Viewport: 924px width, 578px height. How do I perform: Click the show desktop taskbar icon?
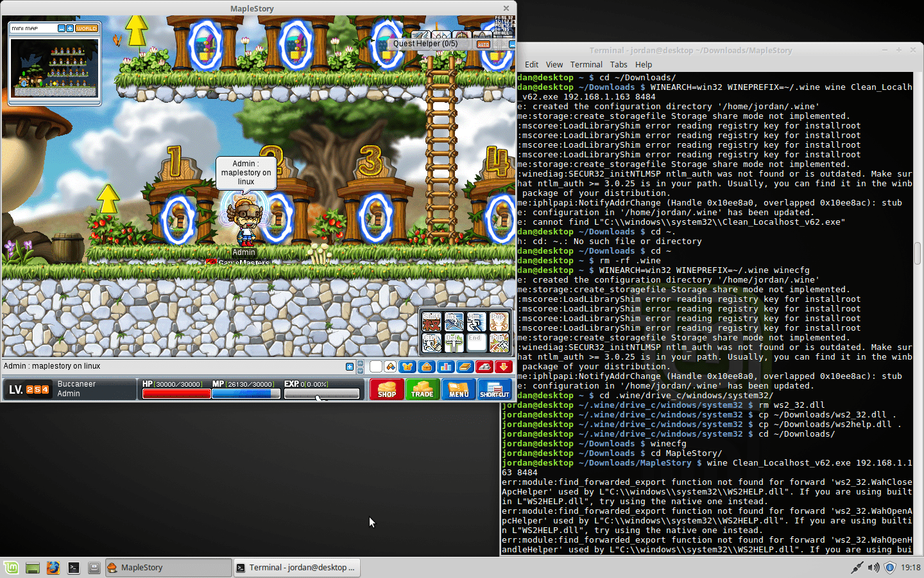point(33,568)
